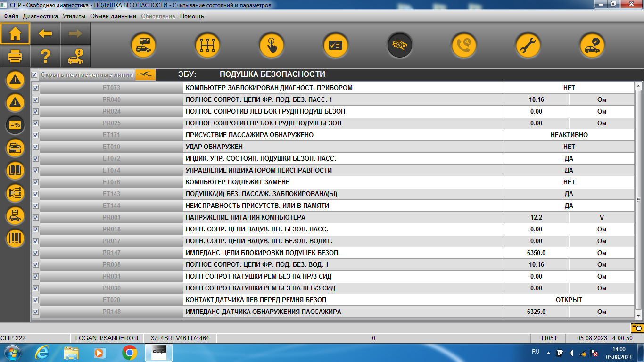Image resolution: width=644 pixels, height=362 pixels.
Task: Click the Home icon in the toolbar
Action: [x=15, y=34]
